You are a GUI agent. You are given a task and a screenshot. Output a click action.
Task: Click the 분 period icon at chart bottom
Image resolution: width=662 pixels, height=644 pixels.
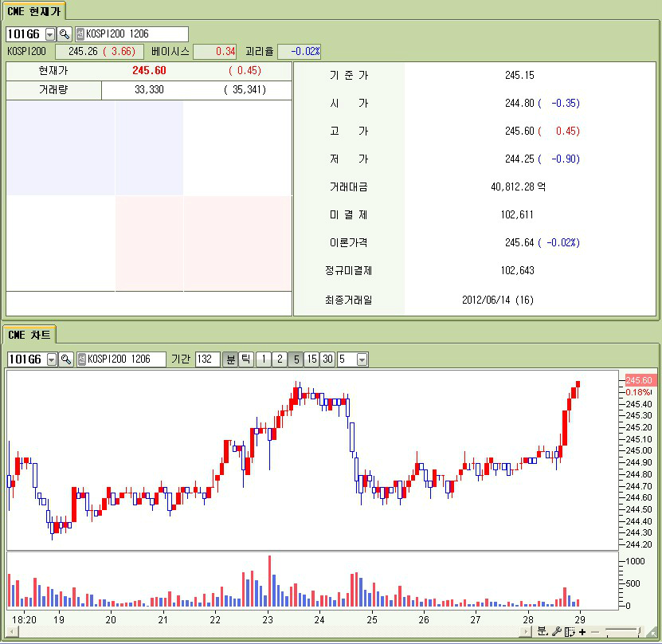[543, 631]
